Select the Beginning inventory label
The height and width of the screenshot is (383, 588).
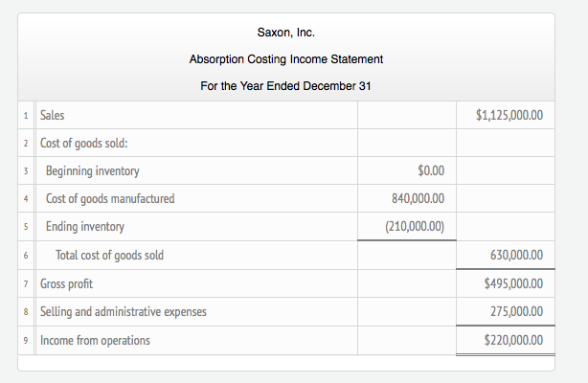[92, 171]
